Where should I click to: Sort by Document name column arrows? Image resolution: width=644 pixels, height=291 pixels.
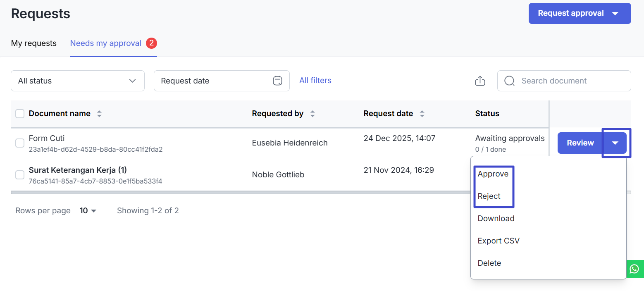click(99, 114)
